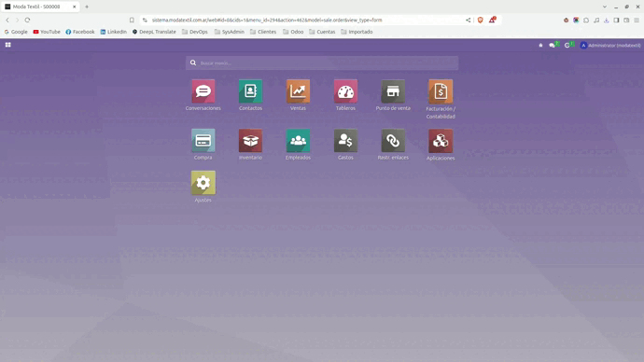This screenshot has height=362, width=644.
Task: Reload the current page
Action: [x=27, y=20]
